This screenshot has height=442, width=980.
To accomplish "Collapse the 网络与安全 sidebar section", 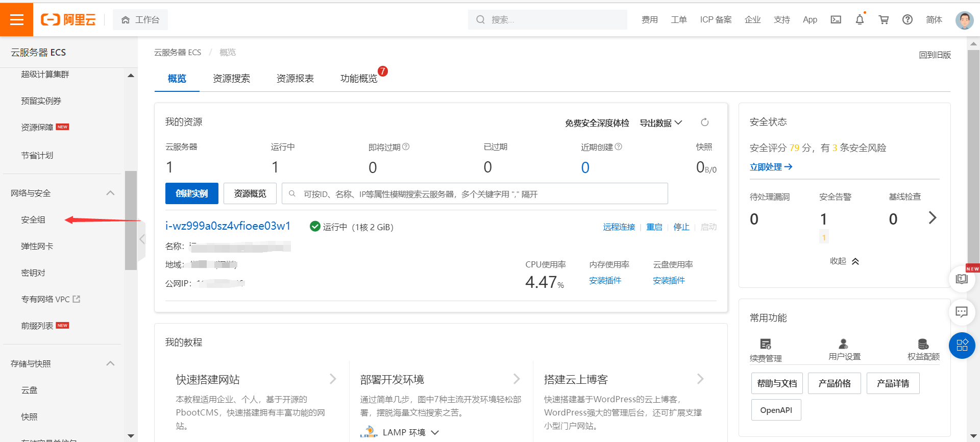I will click(x=110, y=193).
